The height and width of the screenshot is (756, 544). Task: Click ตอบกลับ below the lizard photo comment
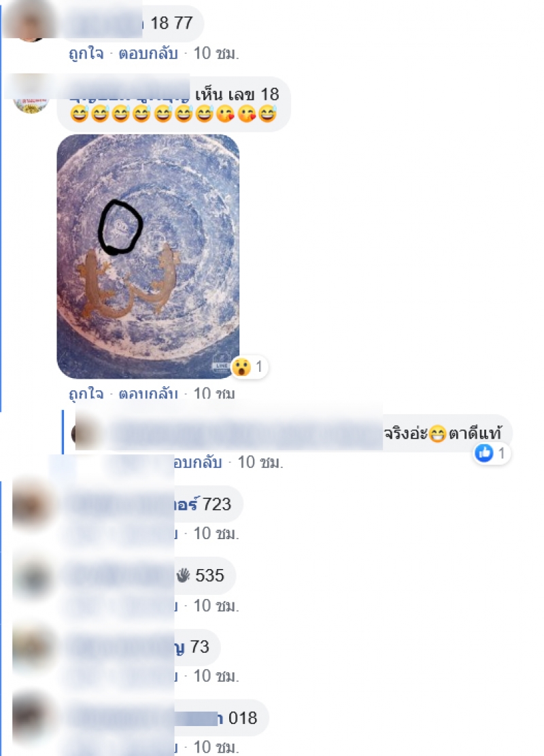148,394
